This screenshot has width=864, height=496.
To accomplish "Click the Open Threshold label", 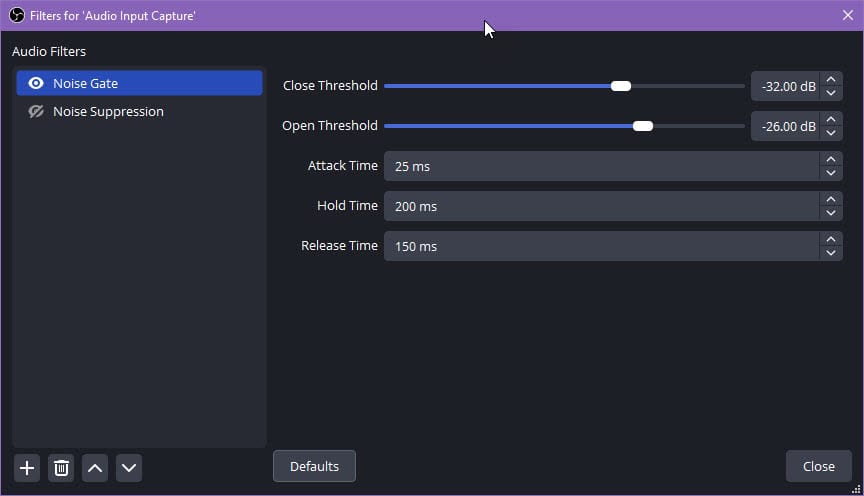I will tap(330, 126).
